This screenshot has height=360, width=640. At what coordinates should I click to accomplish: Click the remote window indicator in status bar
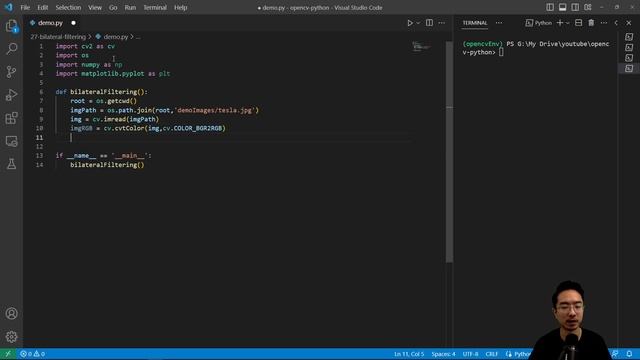pos(8,354)
